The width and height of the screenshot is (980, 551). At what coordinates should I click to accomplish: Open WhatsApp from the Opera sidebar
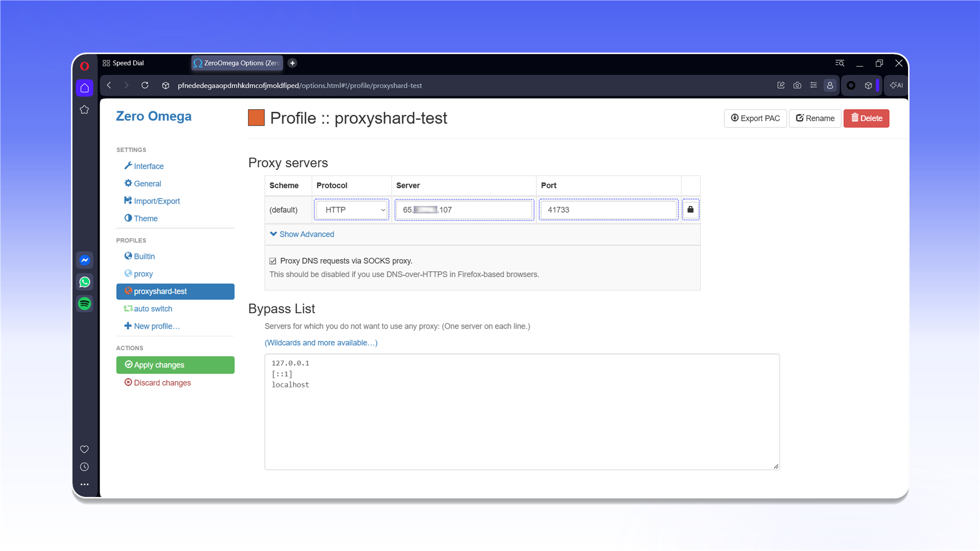pos(85,282)
